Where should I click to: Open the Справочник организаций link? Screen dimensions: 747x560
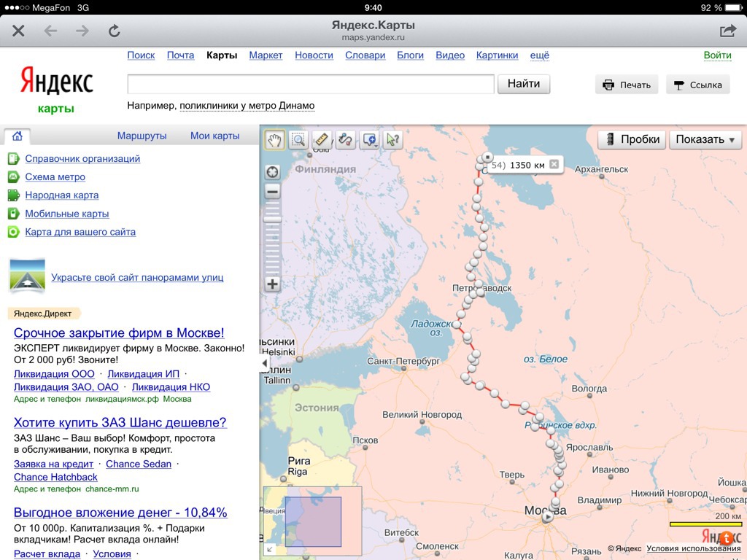[x=82, y=158]
